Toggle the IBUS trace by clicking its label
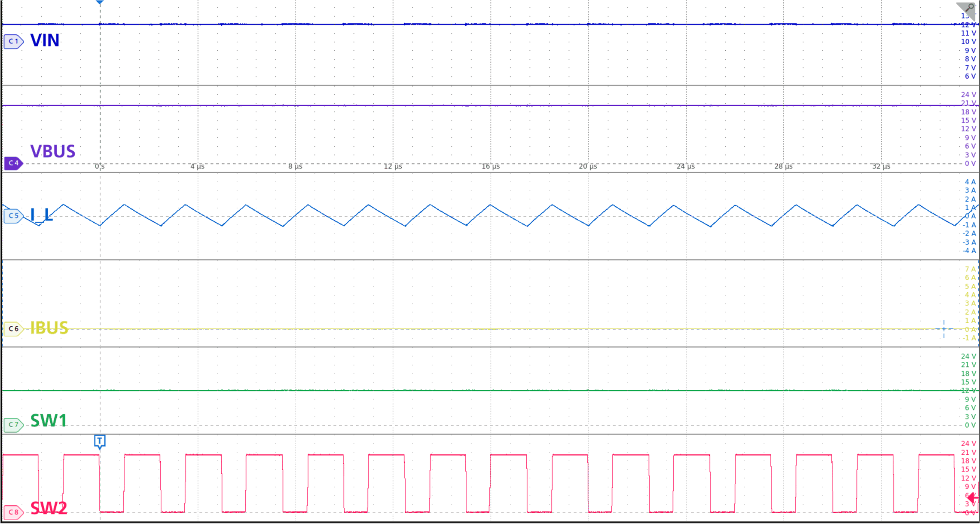This screenshot has height=524, width=980. (x=49, y=328)
